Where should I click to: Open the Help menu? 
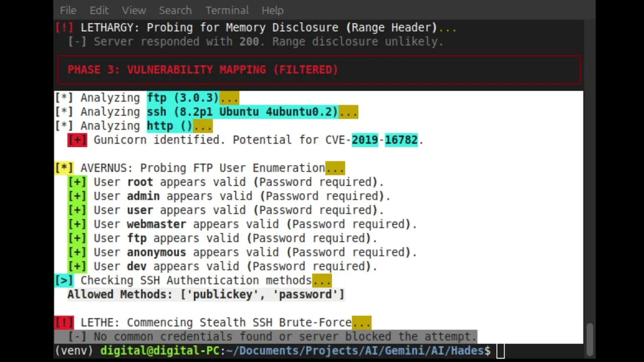[272, 10]
